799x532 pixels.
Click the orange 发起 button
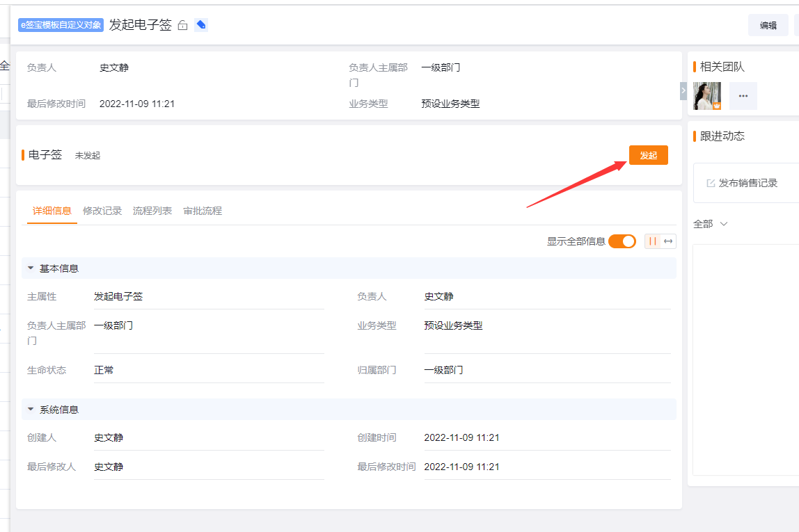click(x=648, y=155)
